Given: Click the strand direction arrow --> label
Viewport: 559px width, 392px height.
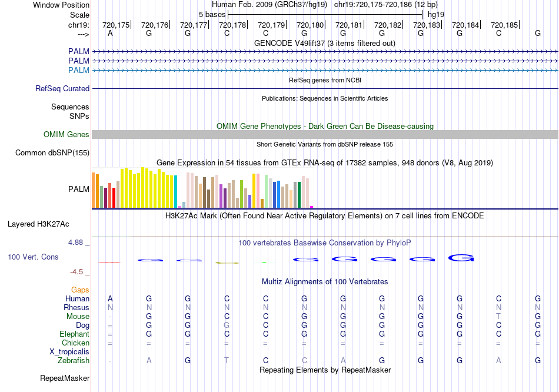Looking at the screenshot, I should 84,35.
